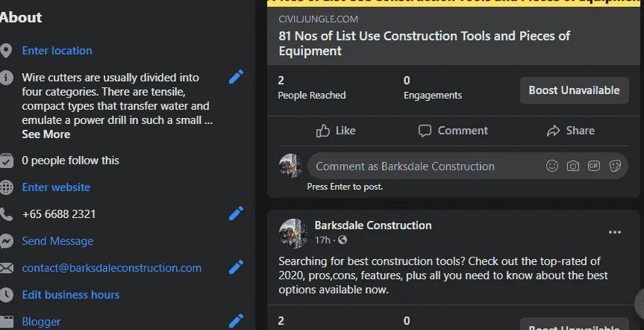Click the +65 6688 2321 phone number
The height and width of the screenshot is (330, 644).
(59, 214)
